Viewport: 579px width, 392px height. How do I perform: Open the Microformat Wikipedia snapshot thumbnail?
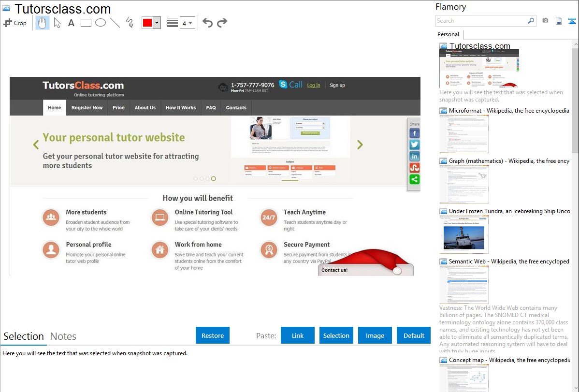(x=464, y=133)
